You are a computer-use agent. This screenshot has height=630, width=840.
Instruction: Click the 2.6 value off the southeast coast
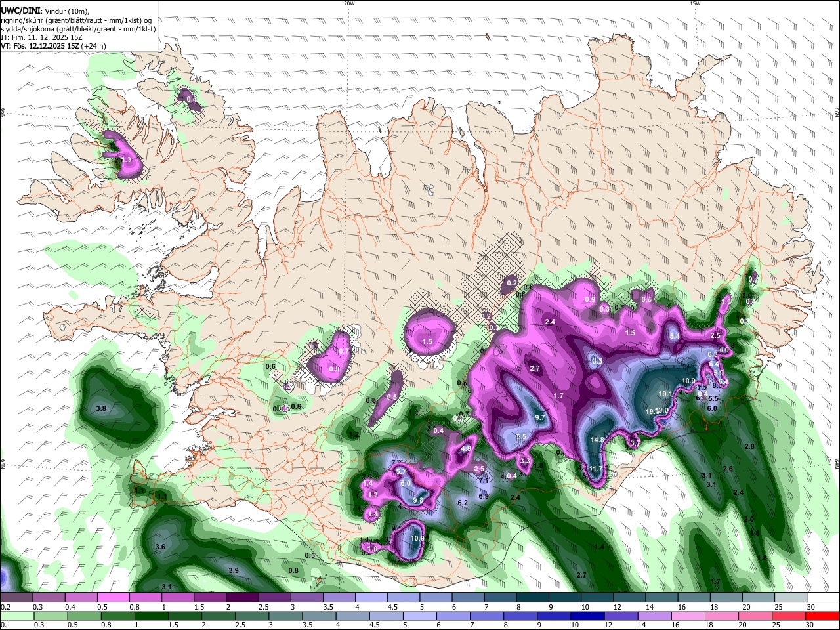pos(728,469)
